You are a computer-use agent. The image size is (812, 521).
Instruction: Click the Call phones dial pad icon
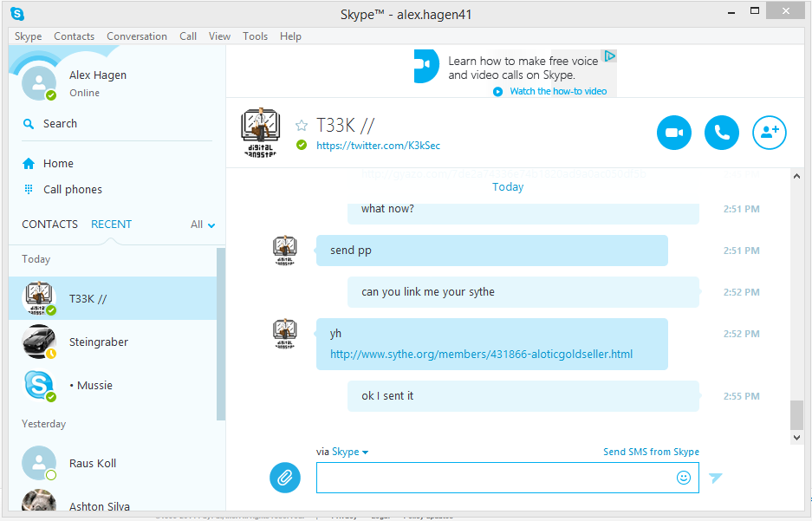[x=29, y=190]
